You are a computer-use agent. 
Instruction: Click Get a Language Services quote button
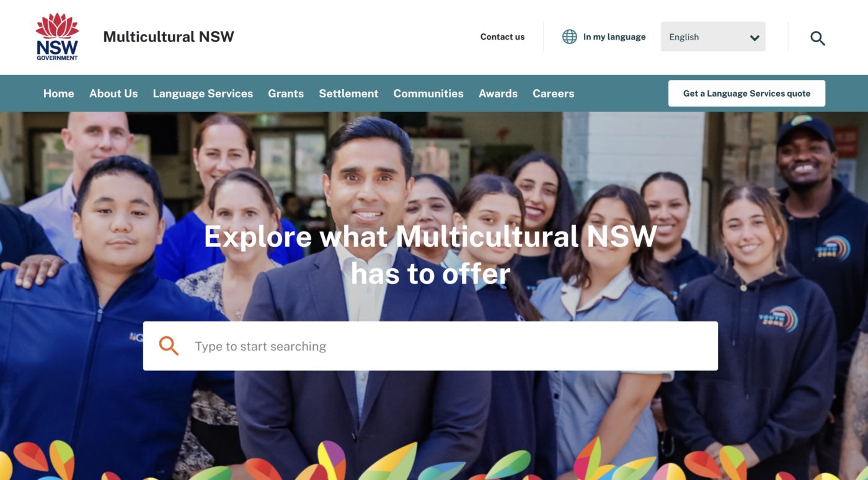(x=746, y=94)
